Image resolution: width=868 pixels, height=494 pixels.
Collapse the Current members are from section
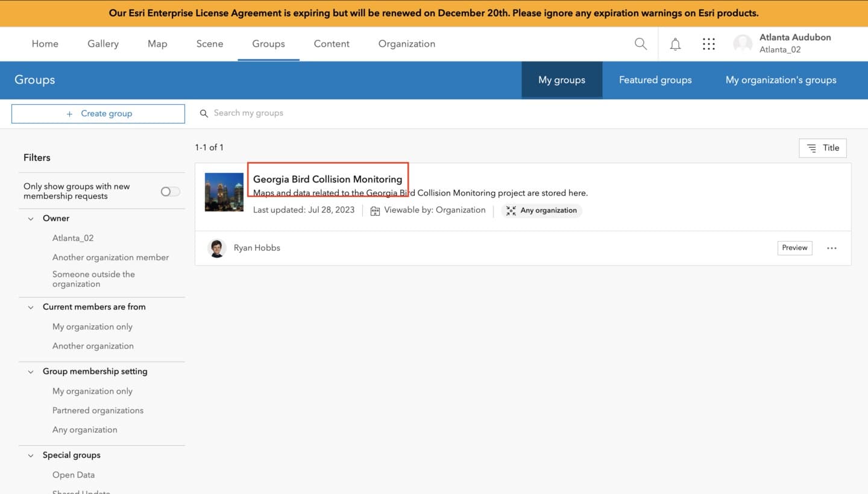31,307
